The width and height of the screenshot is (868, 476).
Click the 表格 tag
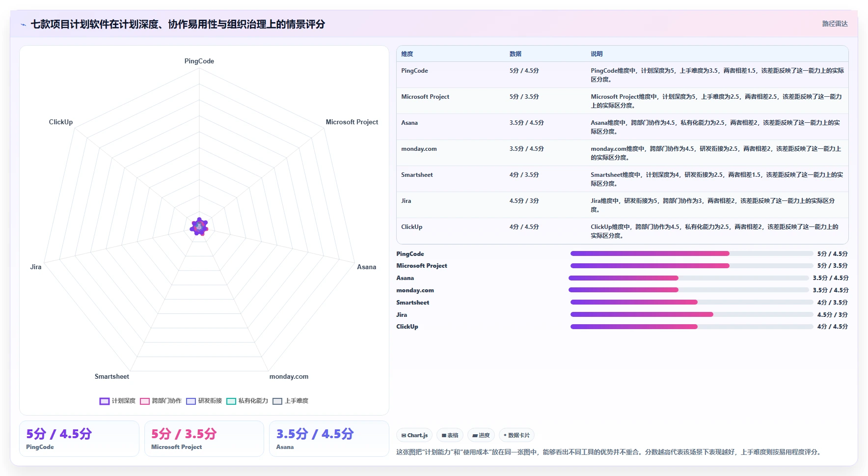pyautogui.click(x=450, y=435)
